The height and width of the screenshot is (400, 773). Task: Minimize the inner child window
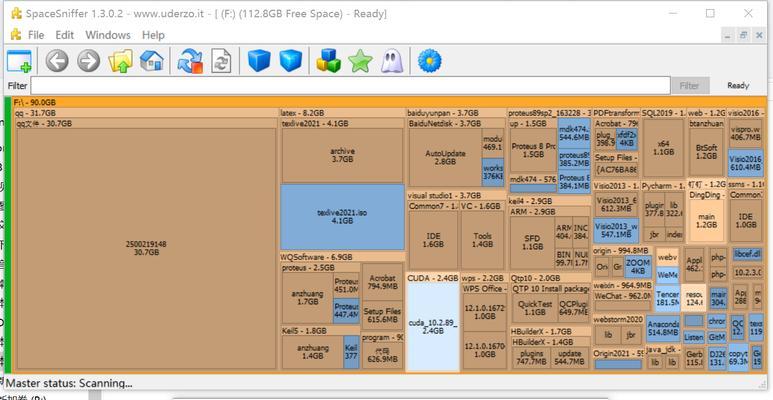pos(728,35)
